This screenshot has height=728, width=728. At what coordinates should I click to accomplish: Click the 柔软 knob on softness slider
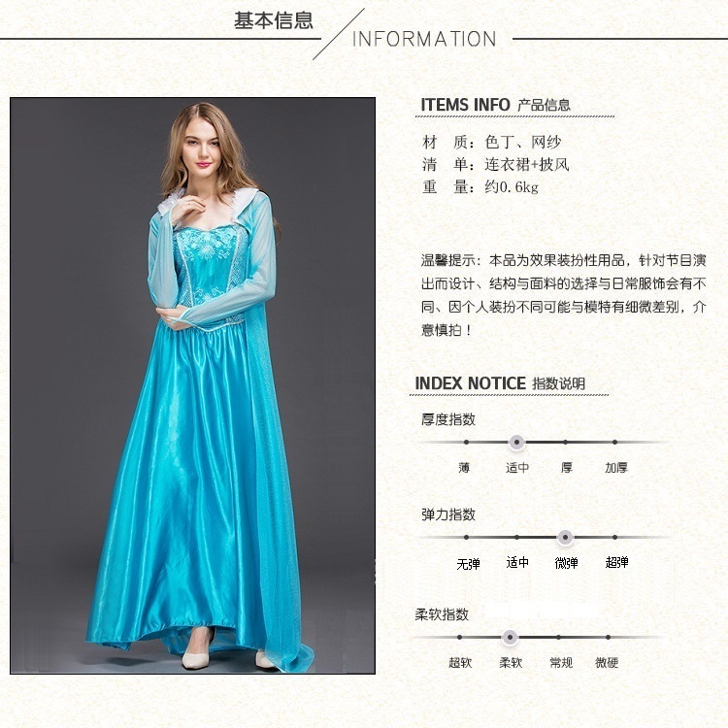click(x=510, y=638)
